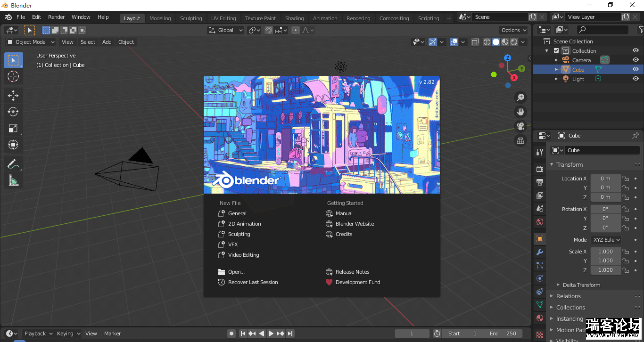Click Recover Last Session
The image size is (644, 342).
coord(248,282)
